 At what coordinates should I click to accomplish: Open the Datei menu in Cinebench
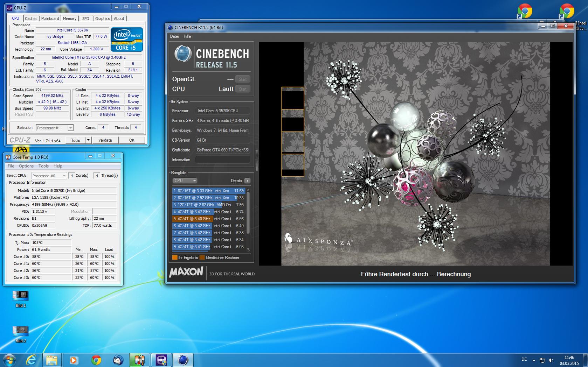point(174,36)
